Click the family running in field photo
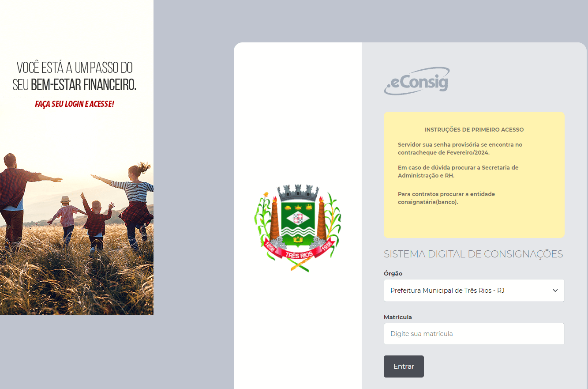 (x=77, y=234)
